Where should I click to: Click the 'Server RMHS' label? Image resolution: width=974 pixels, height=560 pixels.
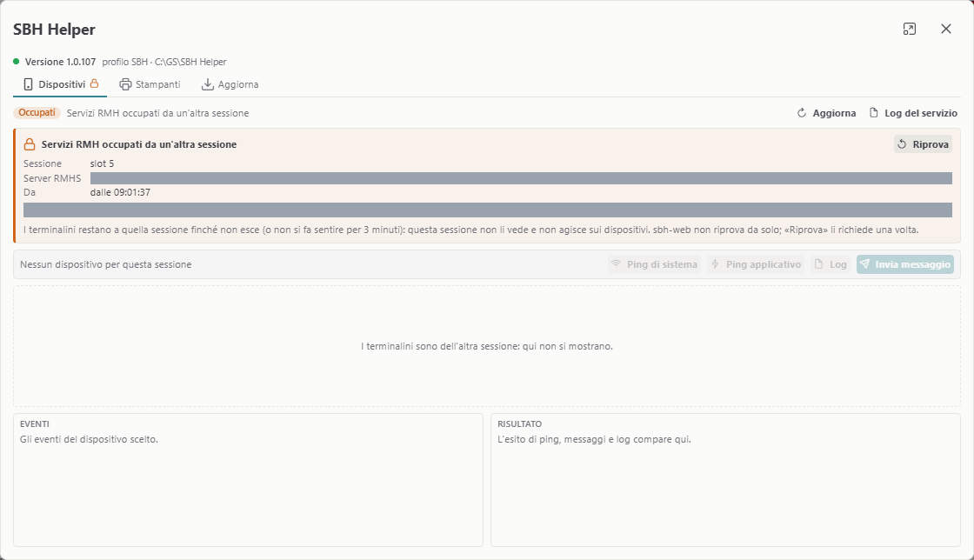point(52,178)
